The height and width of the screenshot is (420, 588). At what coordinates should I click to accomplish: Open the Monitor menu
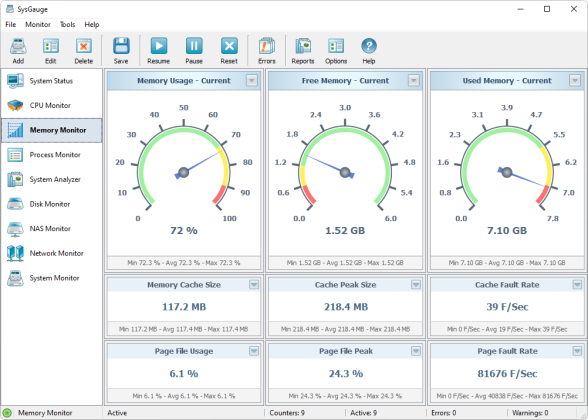pos(38,25)
